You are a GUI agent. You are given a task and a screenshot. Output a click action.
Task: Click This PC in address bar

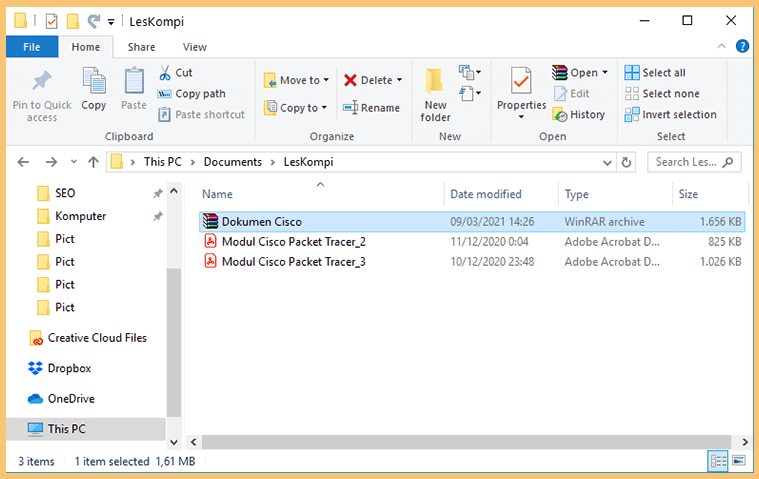(x=163, y=162)
